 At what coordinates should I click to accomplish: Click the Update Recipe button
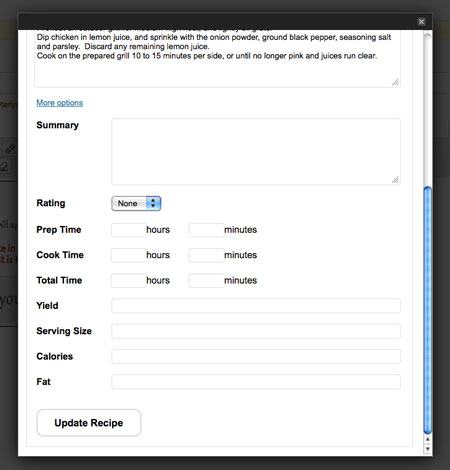(89, 423)
